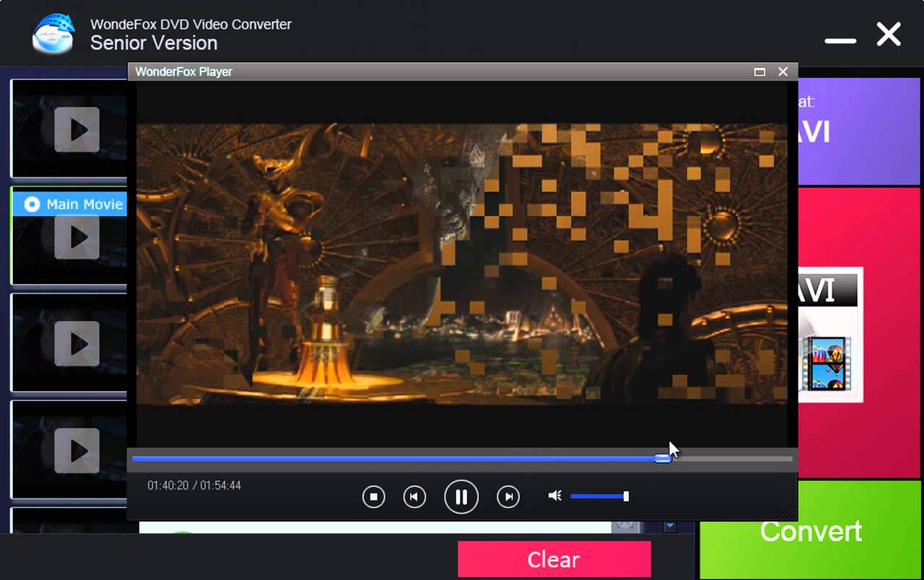Viewport: 924px width, 580px height.
Task: Click the volume slider handle
Action: [x=626, y=496]
